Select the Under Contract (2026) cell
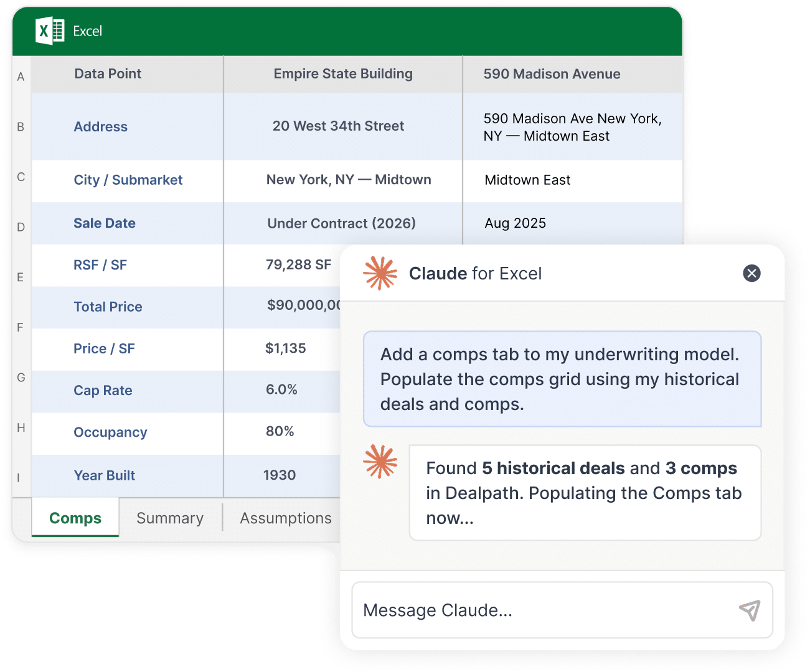The width and height of the screenshot is (810, 672). click(343, 223)
